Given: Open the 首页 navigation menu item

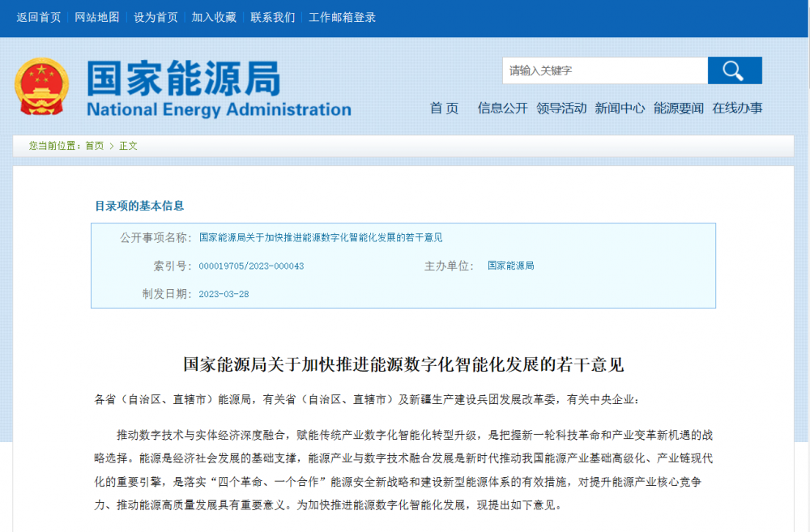Looking at the screenshot, I should coord(444,108).
